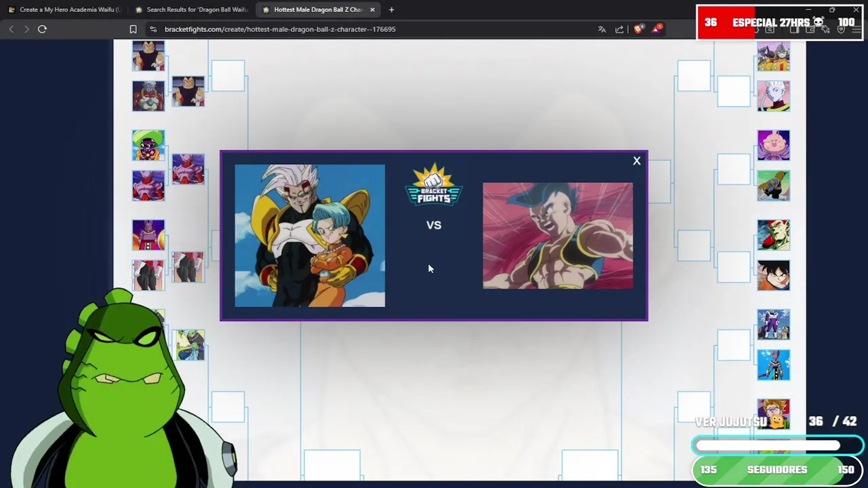Click the bracketfights.com address bar URL
This screenshot has width=868, height=488.
click(x=280, y=29)
